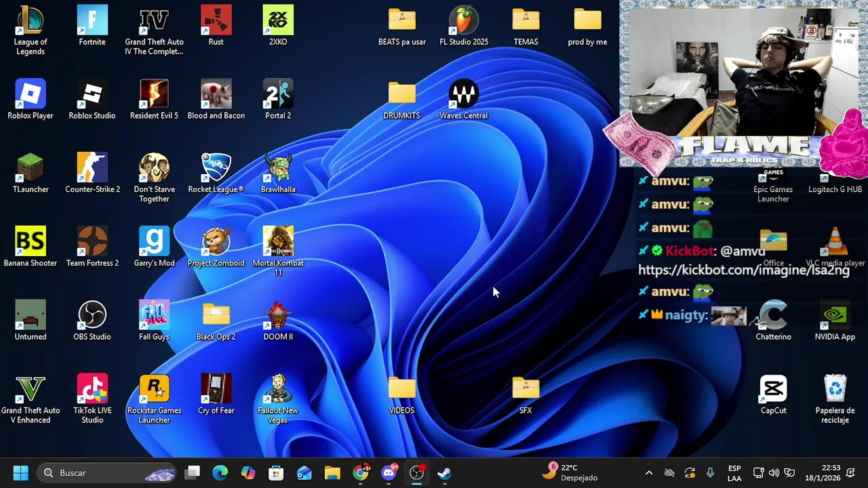Switch to Google Chrome on taskbar
The height and width of the screenshot is (488, 868).
361,473
